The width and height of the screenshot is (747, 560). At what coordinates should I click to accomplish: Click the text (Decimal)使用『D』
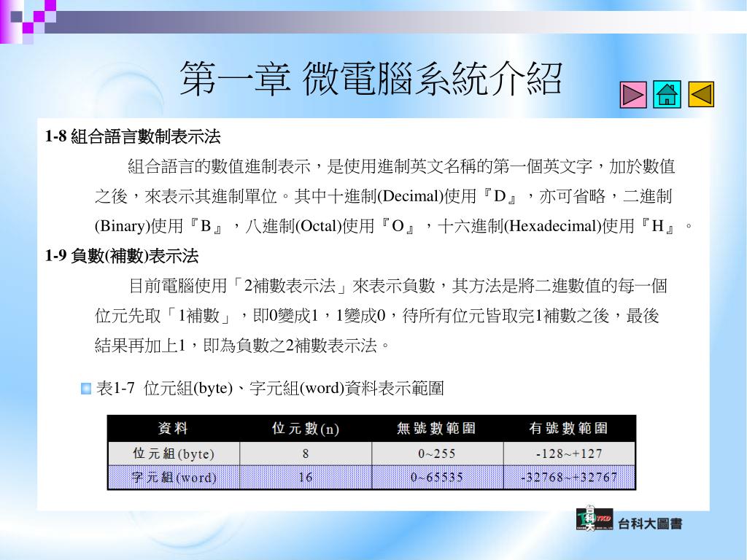[x=448, y=196]
